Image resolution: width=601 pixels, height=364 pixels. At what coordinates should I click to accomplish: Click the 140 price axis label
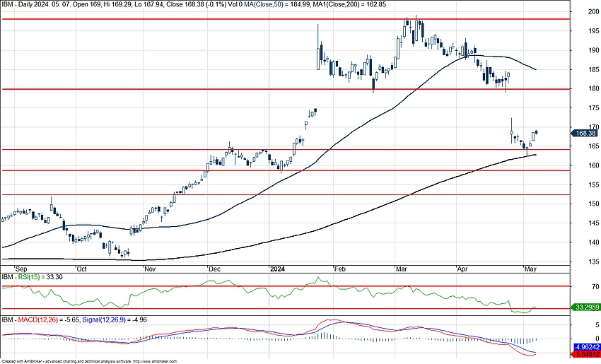click(594, 242)
